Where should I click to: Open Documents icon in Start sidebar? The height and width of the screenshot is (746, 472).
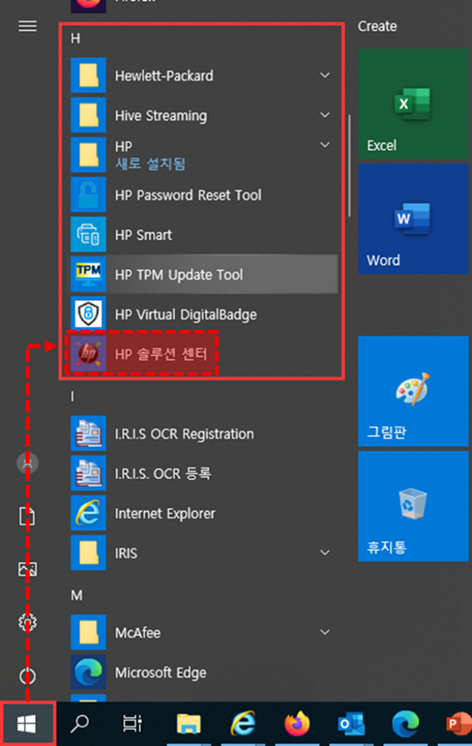(27, 516)
